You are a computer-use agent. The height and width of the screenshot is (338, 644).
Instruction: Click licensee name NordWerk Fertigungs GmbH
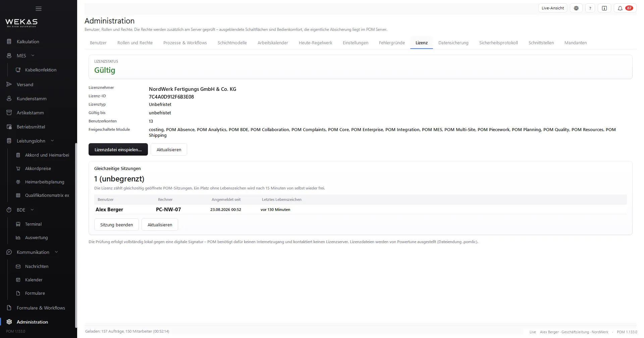pyautogui.click(x=193, y=89)
